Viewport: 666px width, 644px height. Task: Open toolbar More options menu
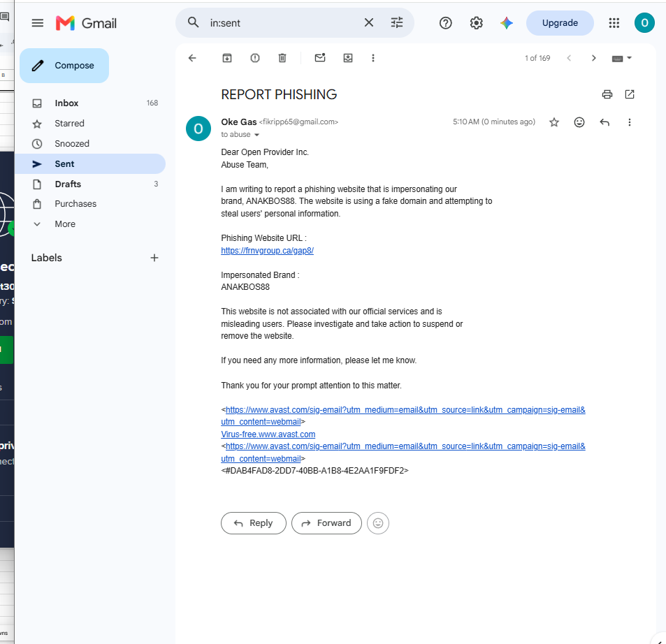(373, 58)
